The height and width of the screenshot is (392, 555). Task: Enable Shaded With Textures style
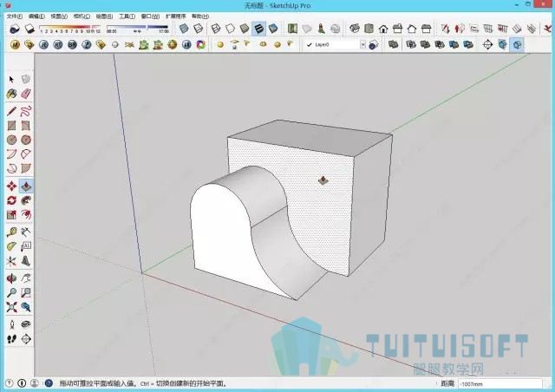[x=258, y=29]
